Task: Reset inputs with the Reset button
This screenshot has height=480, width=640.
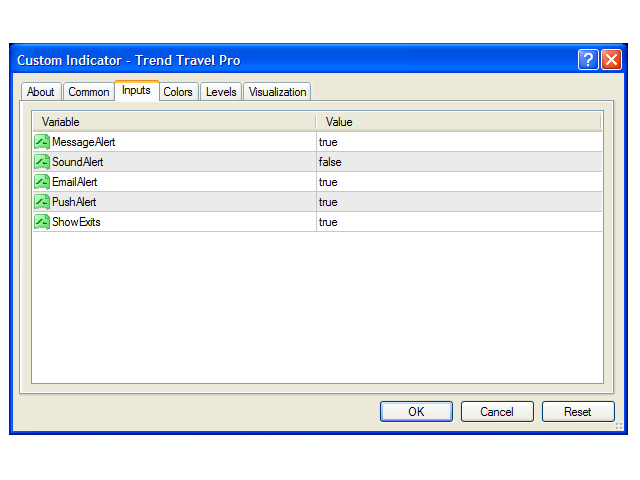Action: 578,411
